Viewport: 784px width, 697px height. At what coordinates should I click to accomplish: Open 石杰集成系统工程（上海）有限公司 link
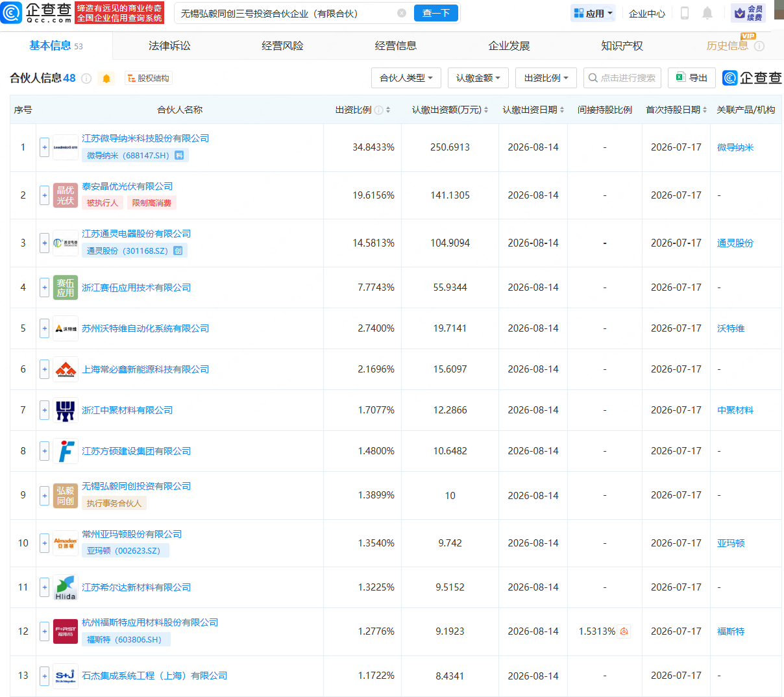click(x=154, y=676)
